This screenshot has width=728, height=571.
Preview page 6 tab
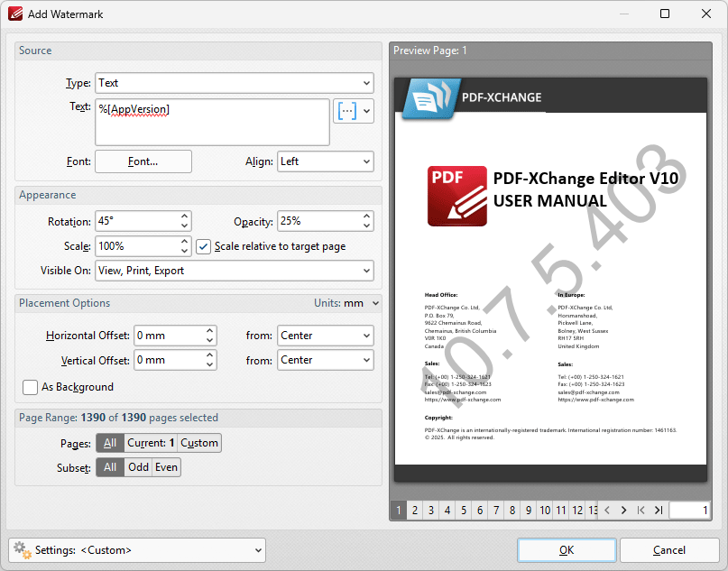click(480, 511)
